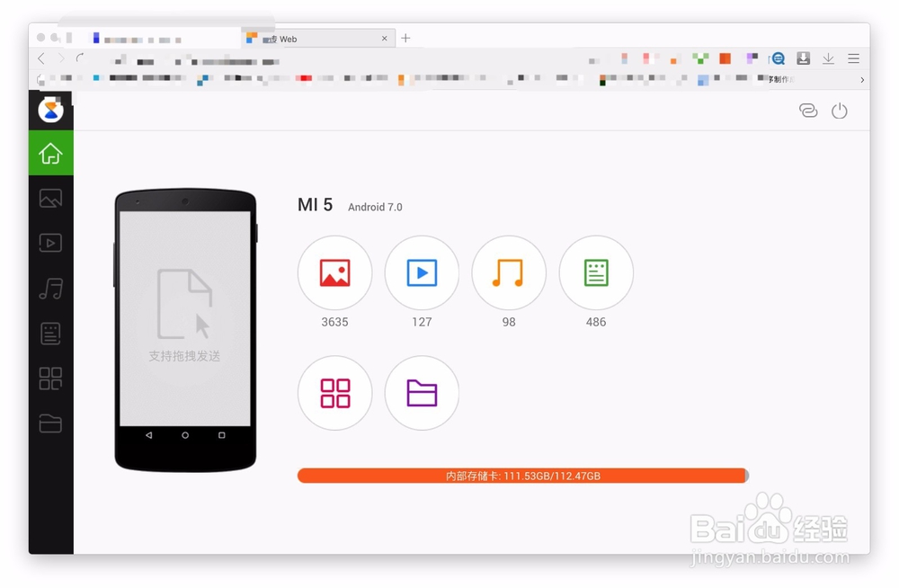Open the Videos section in sidebar
This screenshot has width=899, height=588.
(x=50, y=244)
